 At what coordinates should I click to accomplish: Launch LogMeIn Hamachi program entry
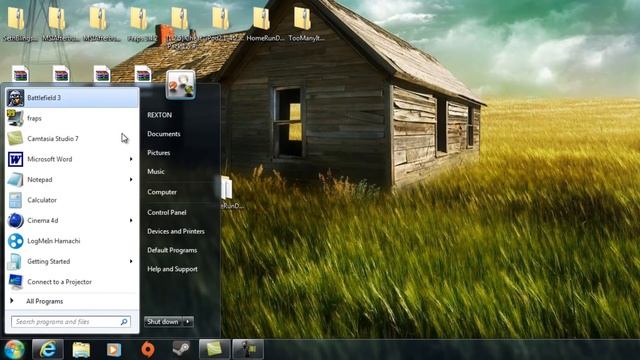click(72, 241)
